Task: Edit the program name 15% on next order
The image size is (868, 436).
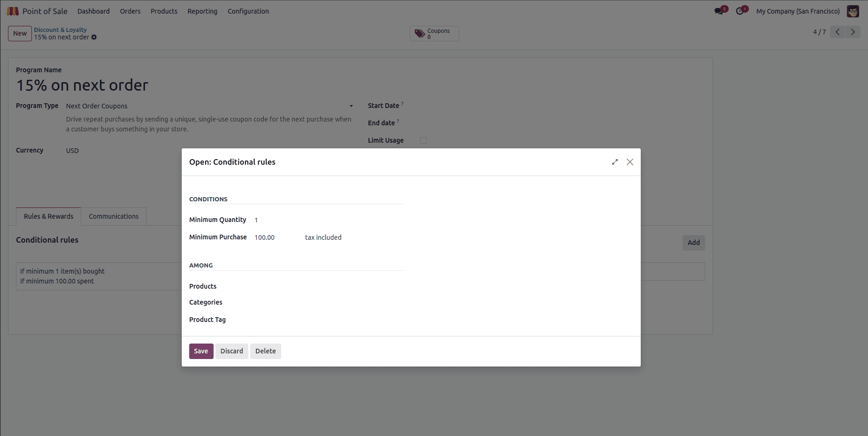Action: point(82,85)
